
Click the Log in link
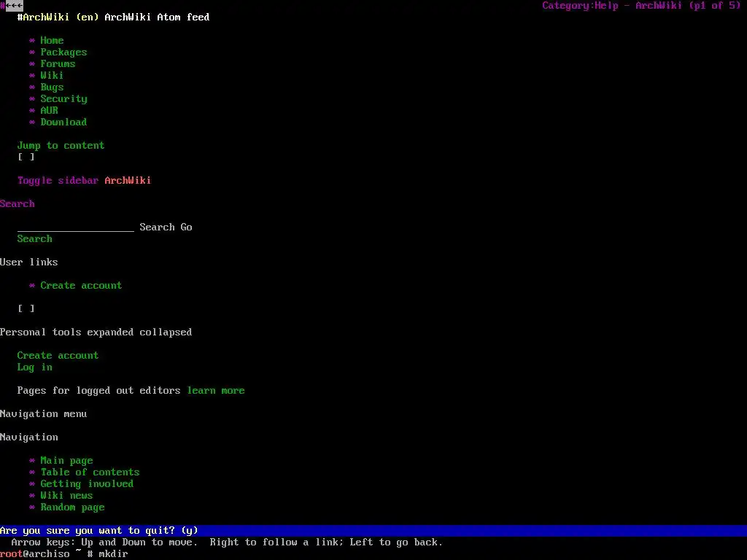point(35,367)
